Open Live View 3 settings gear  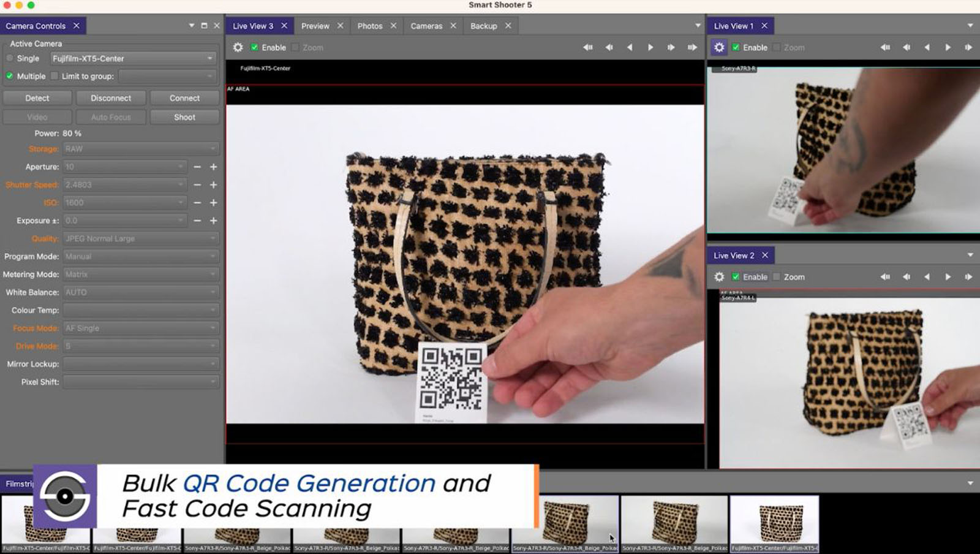(238, 47)
